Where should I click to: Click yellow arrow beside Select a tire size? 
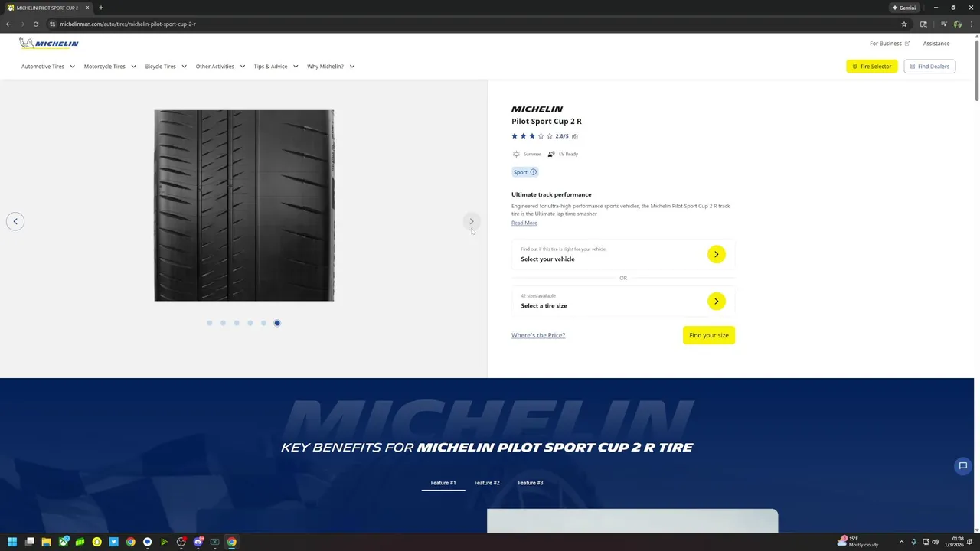pos(716,301)
